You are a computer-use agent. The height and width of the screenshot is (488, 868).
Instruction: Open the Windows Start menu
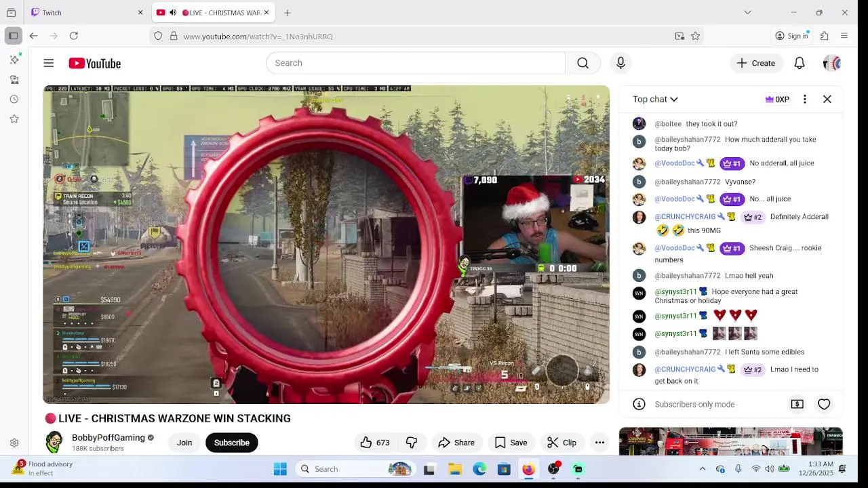click(x=280, y=469)
